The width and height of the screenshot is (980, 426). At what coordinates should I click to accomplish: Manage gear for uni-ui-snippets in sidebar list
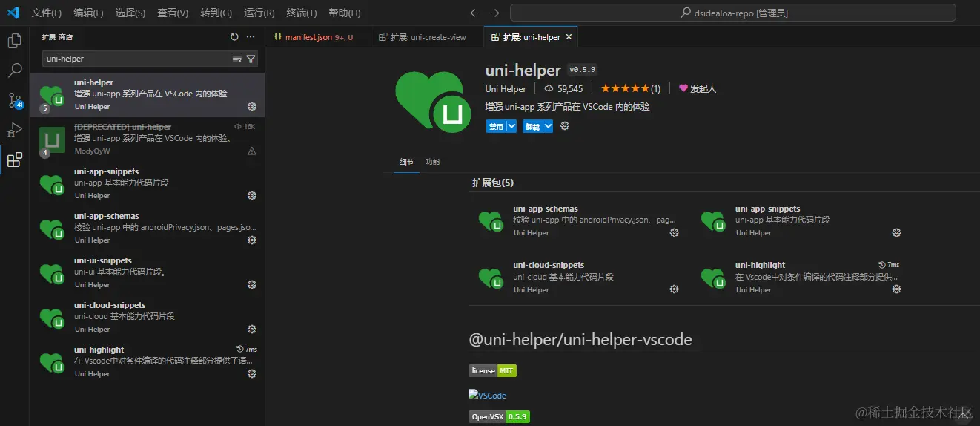pyautogui.click(x=252, y=285)
